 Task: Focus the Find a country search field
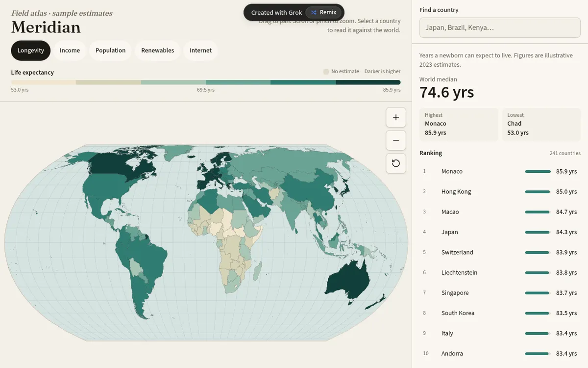coord(500,27)
